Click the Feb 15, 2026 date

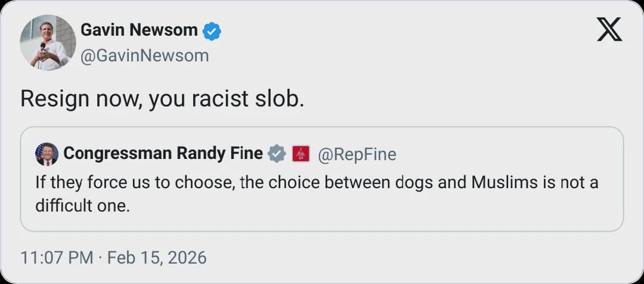157,258
